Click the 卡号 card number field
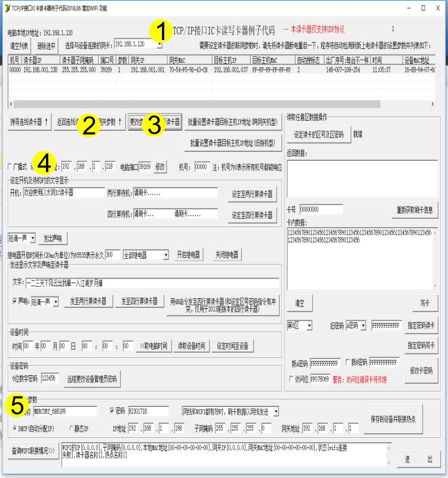 click(x=317, y=210)
